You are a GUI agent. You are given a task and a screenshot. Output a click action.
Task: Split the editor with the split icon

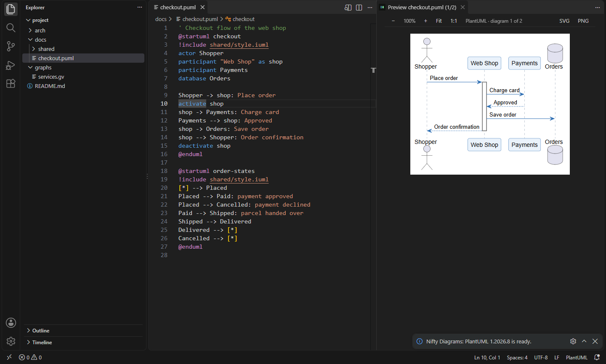(x=359, y=8)
